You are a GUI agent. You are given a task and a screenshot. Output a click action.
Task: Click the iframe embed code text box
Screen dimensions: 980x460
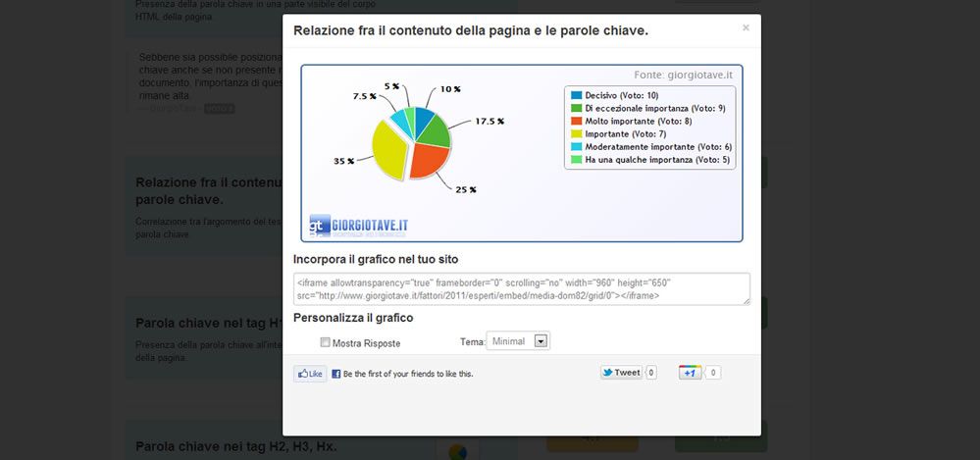coord(521,288)
